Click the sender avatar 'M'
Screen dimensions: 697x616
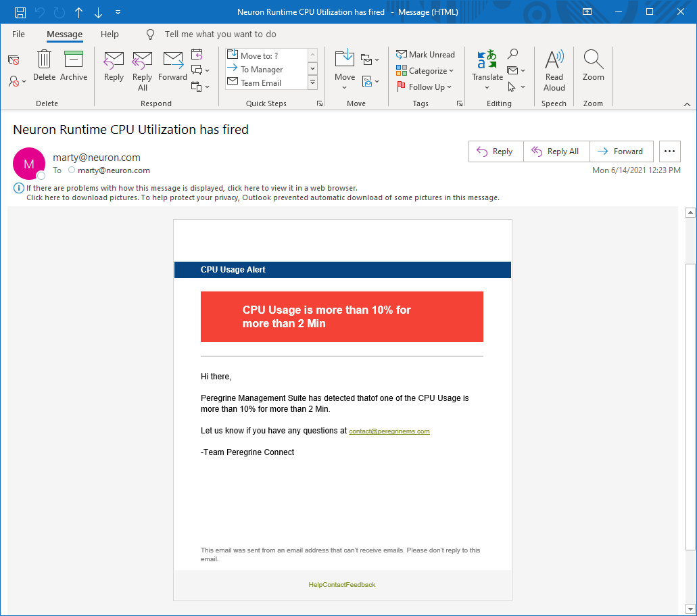pyautogui.click(x=29, y=164)
